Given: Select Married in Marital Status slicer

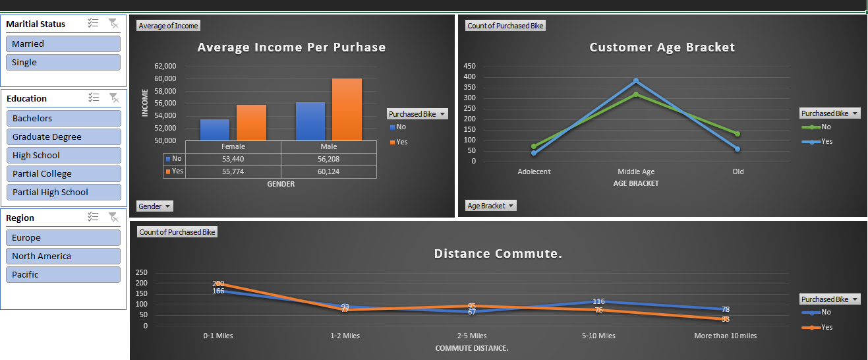Looking at the screenshot, I should [63, 44].
